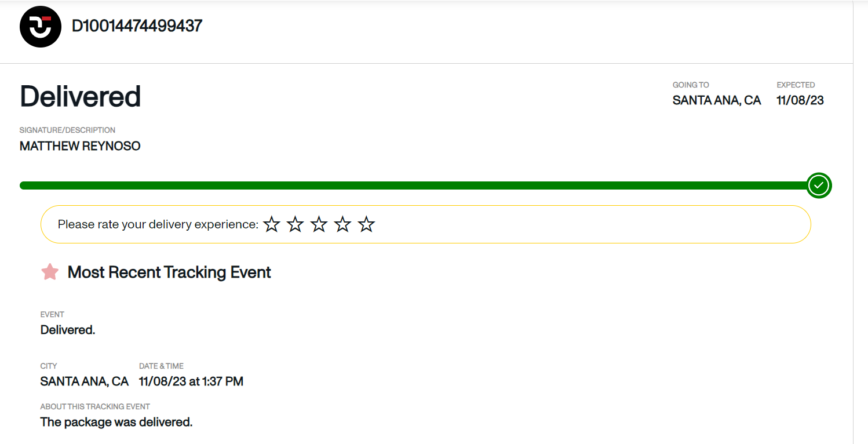Click the SANTA ANA, CA destination text

(717, 100)
